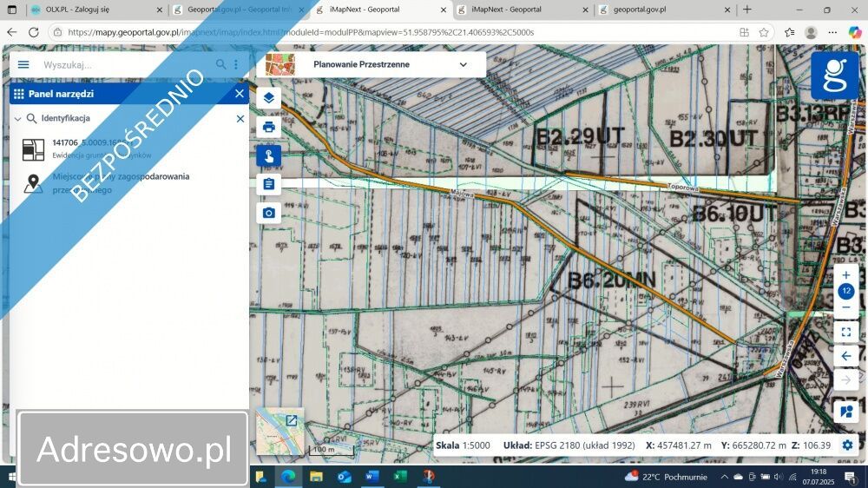Open Word from taskbar
868x488 pixels.
(x=372, y=477)
